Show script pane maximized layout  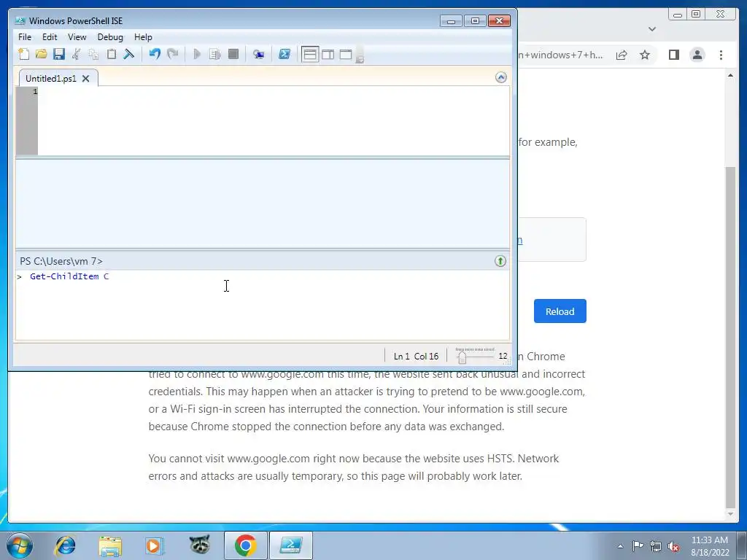[346, 54]
